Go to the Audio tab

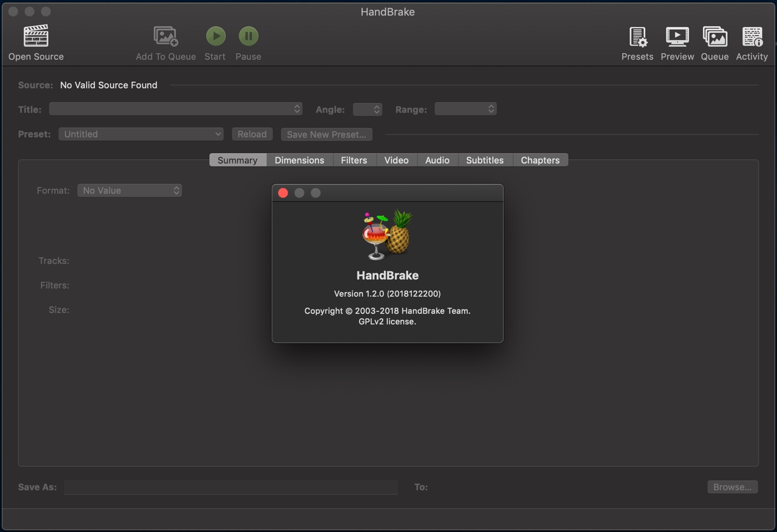(x=437, y=160)
